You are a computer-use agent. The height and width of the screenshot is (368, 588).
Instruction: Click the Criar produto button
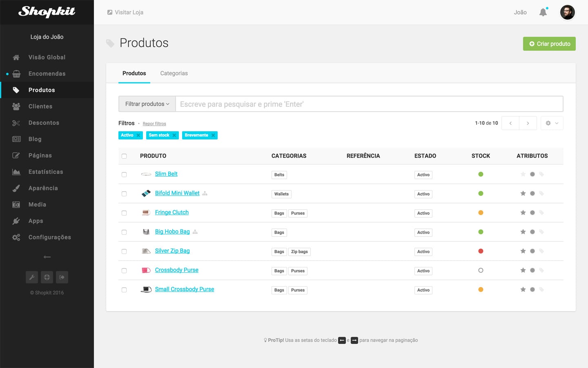549,44
